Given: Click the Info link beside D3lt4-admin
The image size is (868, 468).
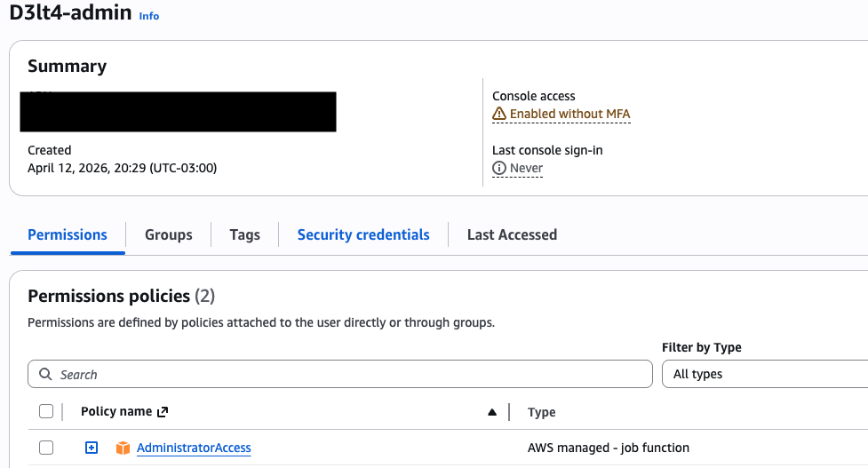Looking at the screenshot, I should [x=149, y=16].
